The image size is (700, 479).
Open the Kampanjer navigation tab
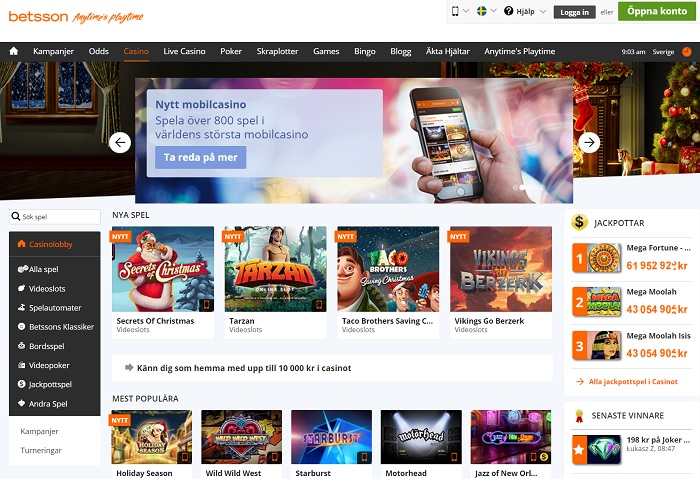pyautogui.click(x=53, y=51)
